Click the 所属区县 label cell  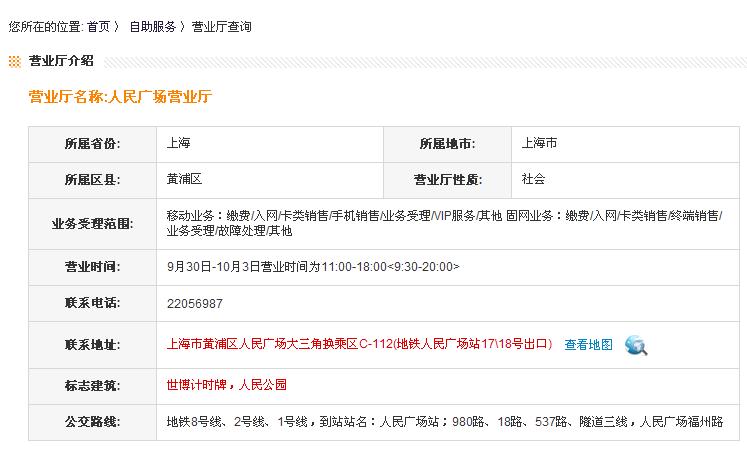(92, 181)
